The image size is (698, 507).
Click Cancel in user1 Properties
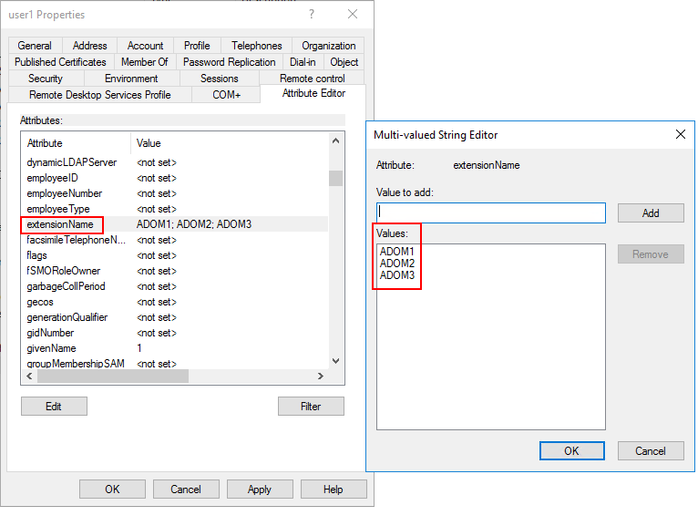(x=186, y=490)
